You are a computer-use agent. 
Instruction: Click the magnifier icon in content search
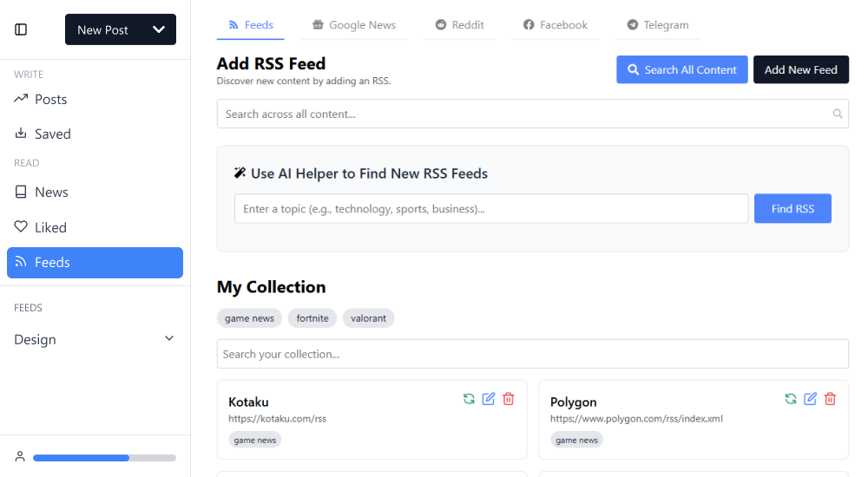click(838, 114)
